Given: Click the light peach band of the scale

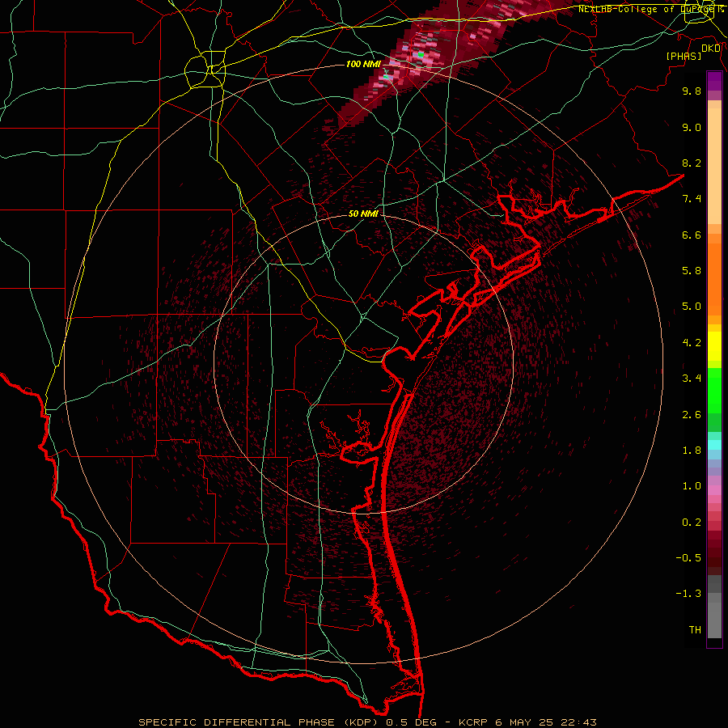Looking at the screenshot, I should (x=714, y=166).
